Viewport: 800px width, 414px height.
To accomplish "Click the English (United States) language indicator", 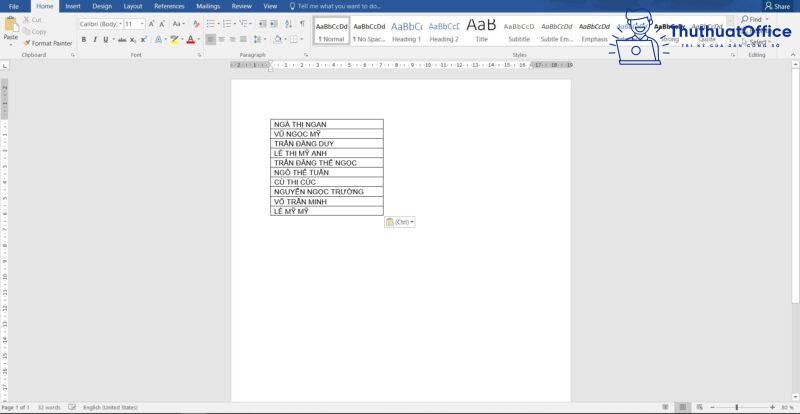I will pos(110,407).
